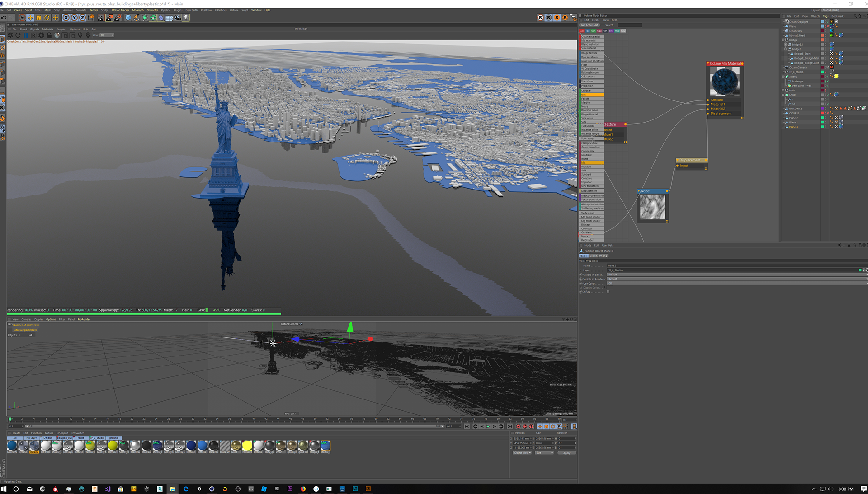Switch to Phong attributes tab
Screen dimensions: 868x494
[x=604, y=256]
